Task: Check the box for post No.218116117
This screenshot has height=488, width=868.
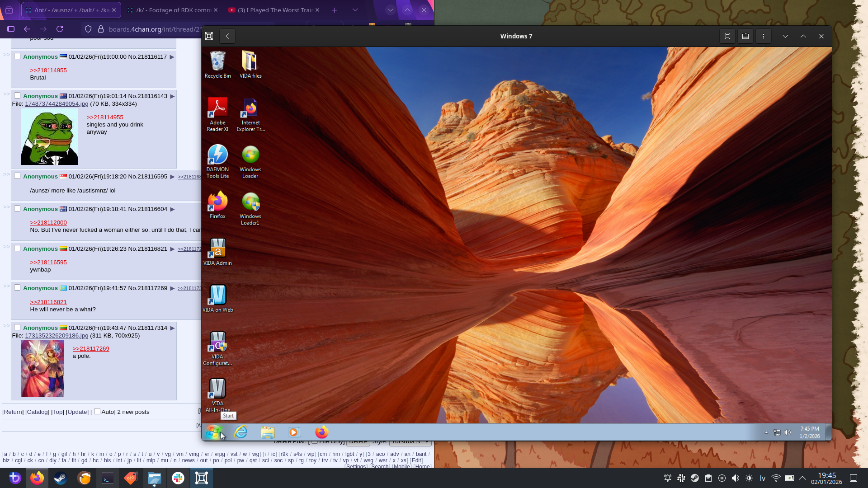Action: click(x=17, y=56)
